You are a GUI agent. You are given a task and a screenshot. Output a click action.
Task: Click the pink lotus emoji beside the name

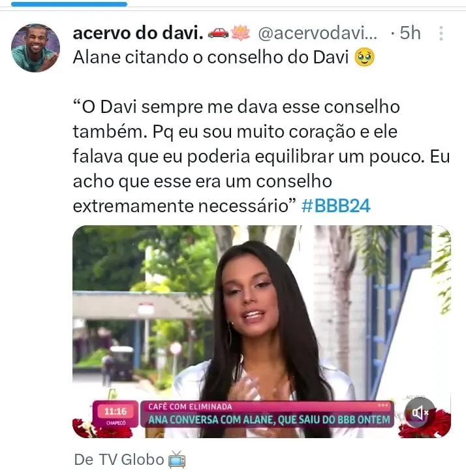[241, 33]
